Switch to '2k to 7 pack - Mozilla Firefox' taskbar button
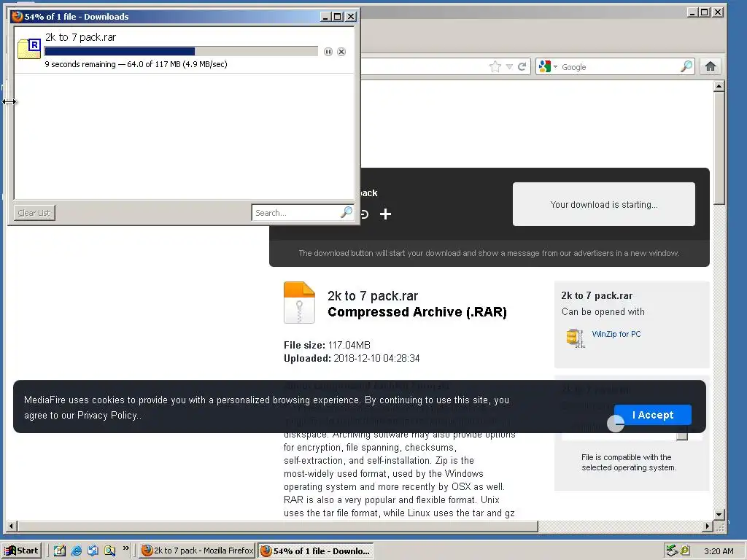The height and width of the screenshot is (560, 747). coord(197,551)
